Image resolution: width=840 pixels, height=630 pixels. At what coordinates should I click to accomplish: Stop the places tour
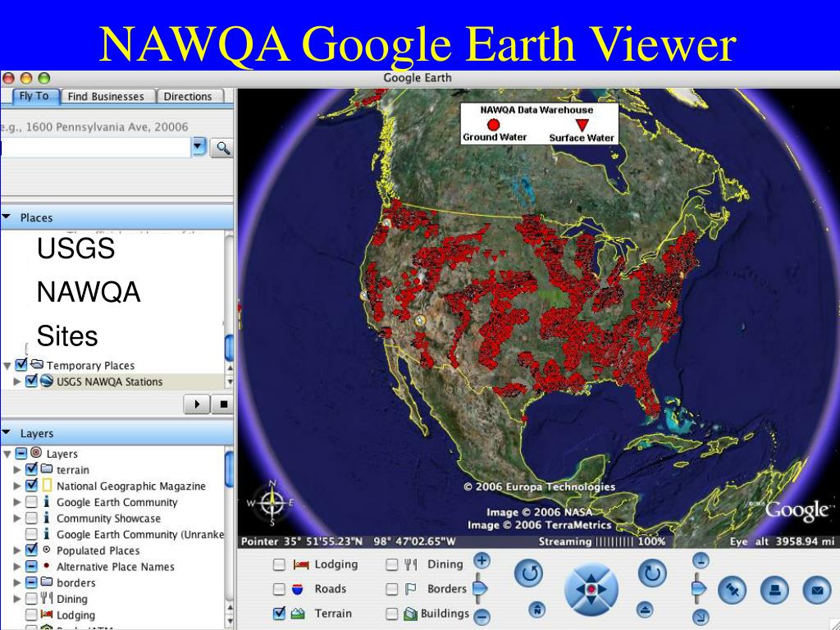[222, 404]
